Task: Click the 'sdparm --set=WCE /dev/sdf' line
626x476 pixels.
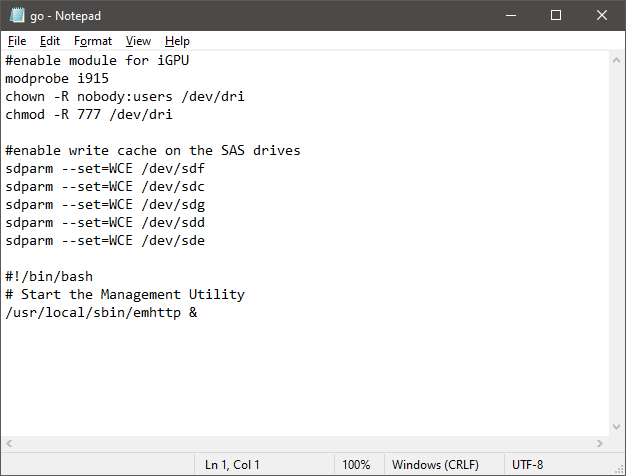Action: pyautogui.click(x=105, y=169)
